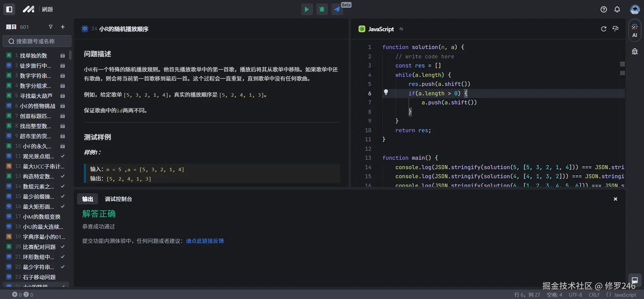Open the AI assistant panel
Viewport: 644px width, 299px height.
pos(635,31)
